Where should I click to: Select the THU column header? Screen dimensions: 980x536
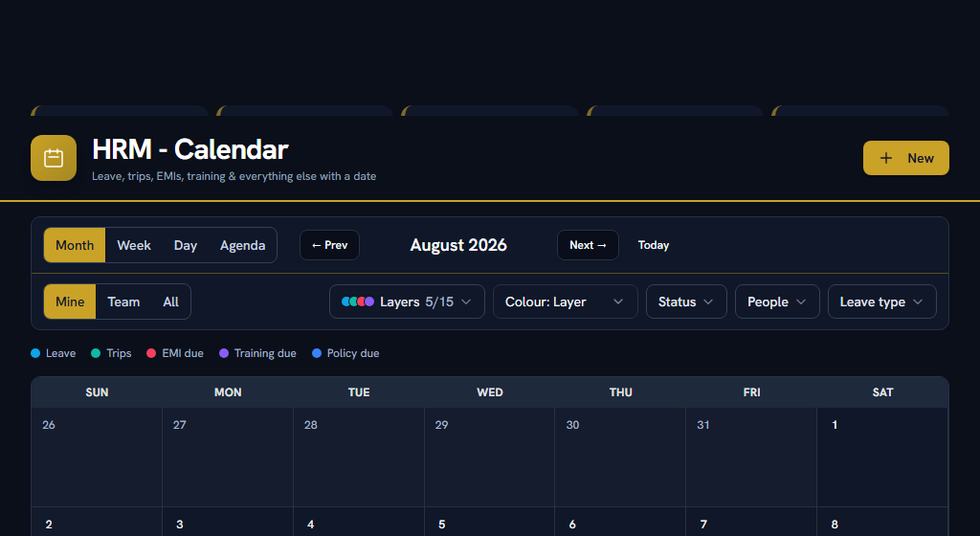coord(620,392)
